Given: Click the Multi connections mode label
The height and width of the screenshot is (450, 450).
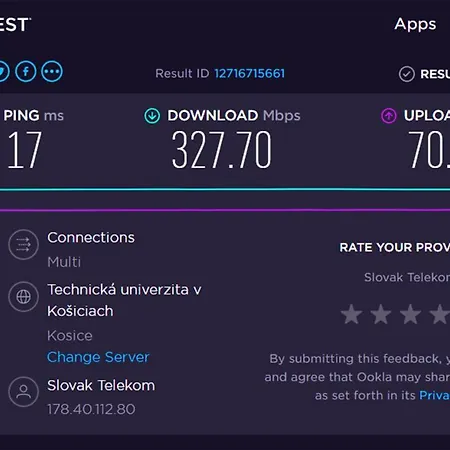Looking at the screenshot, I should (64, 262).
